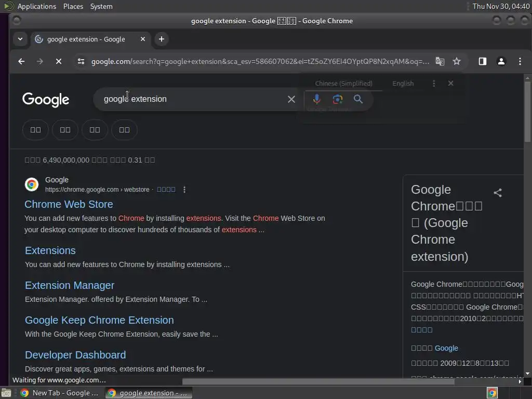Open the Places menu
Image resolution: width=532 pixels, height=399 pixels.
point(73,6)
